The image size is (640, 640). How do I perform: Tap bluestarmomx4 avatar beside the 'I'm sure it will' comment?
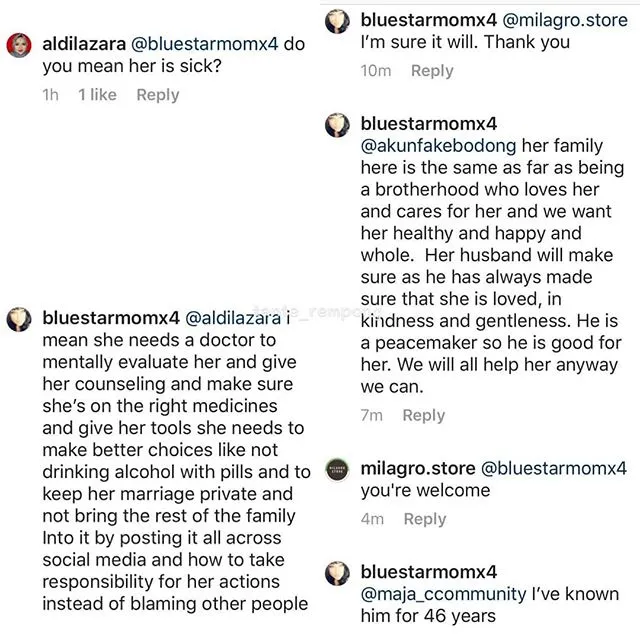coord(338,20)
